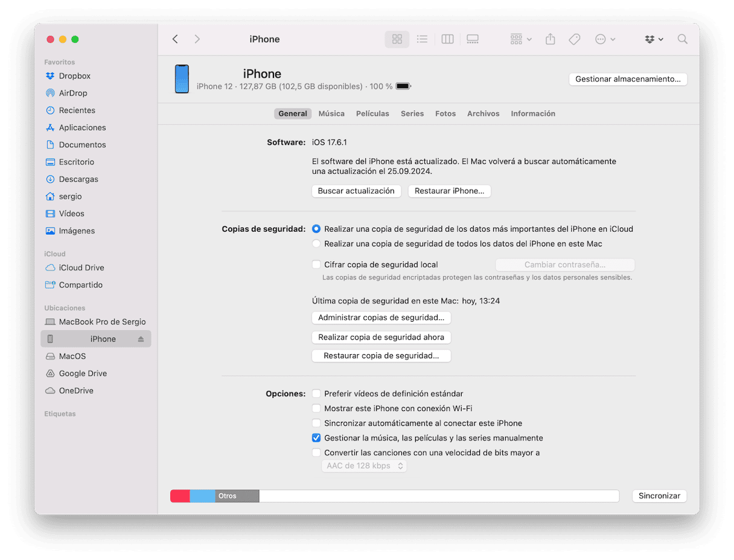The image size is (734, 560).
Task: Switch to the Películas tab
Action: click(372, 113)
